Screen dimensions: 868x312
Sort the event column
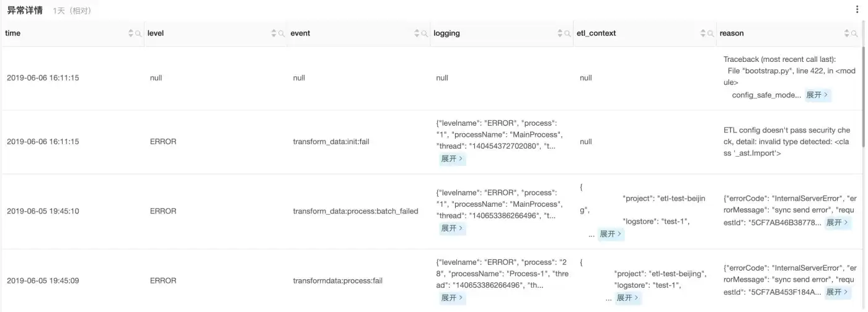[x=417, y=33]
